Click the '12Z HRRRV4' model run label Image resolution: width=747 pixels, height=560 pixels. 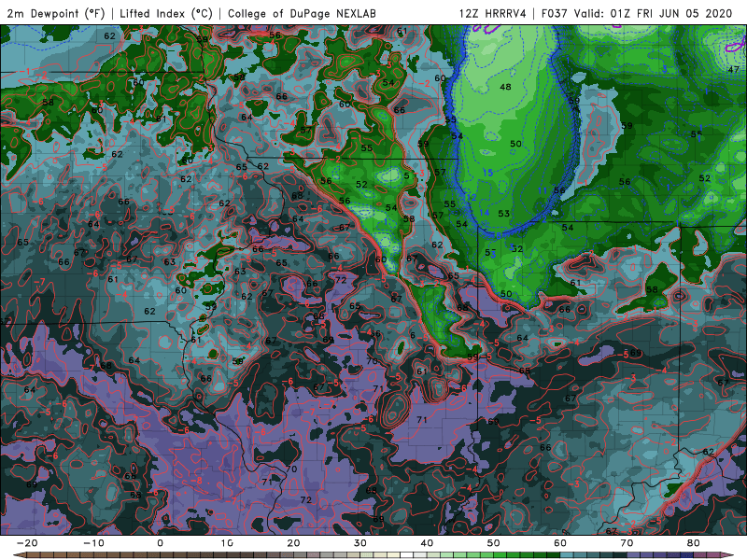click(493, 14)
